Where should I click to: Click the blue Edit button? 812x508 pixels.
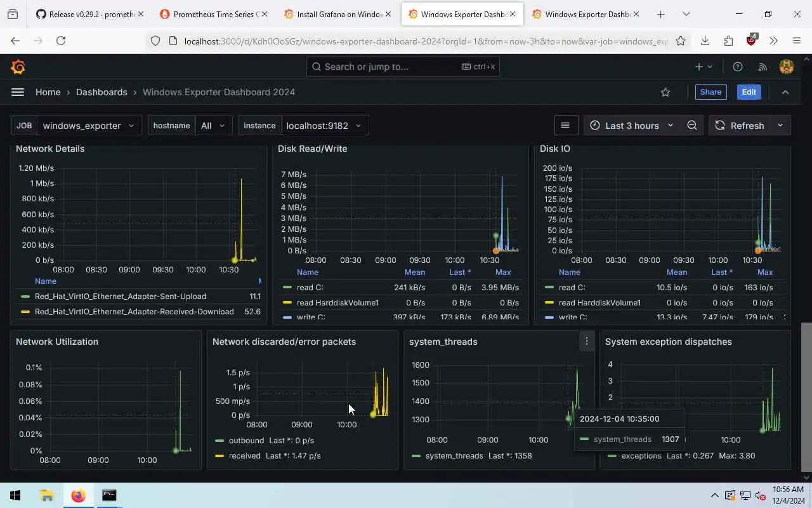[x=749, y=92]
